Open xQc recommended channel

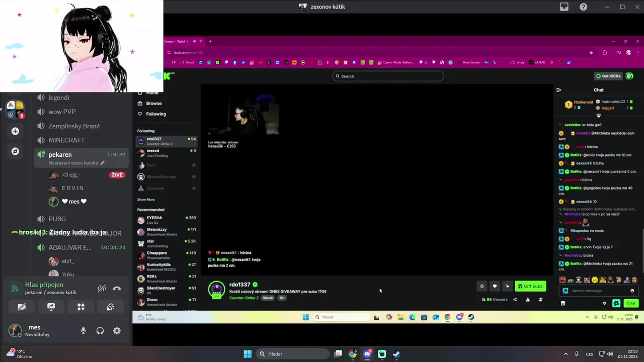(167, 243)
